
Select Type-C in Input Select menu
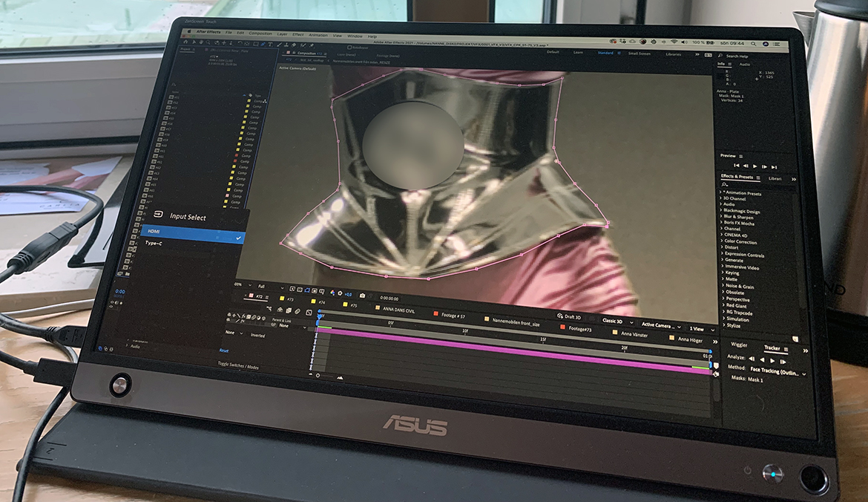154,243
